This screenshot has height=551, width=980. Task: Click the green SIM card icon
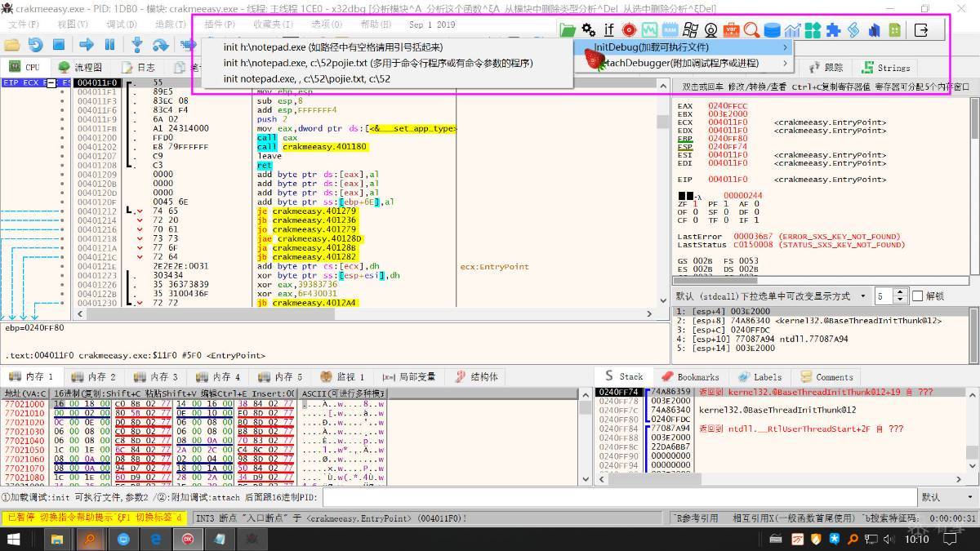[895, 30]
